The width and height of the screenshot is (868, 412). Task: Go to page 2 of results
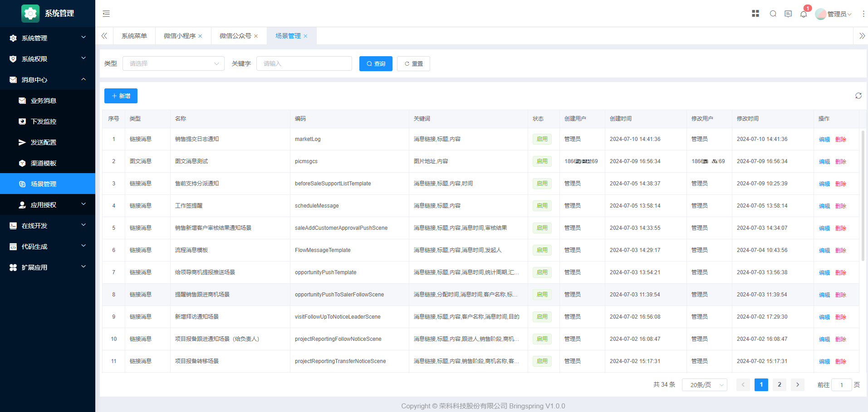779,385
